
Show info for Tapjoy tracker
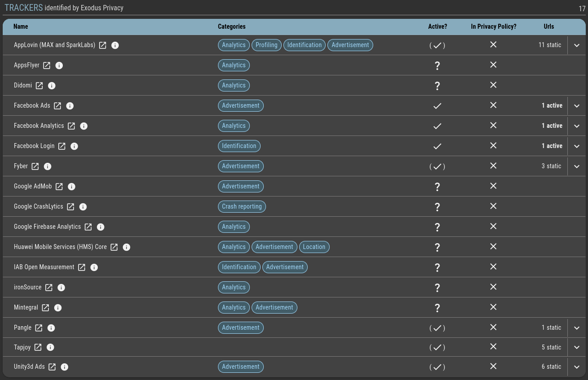click(50, 347)
